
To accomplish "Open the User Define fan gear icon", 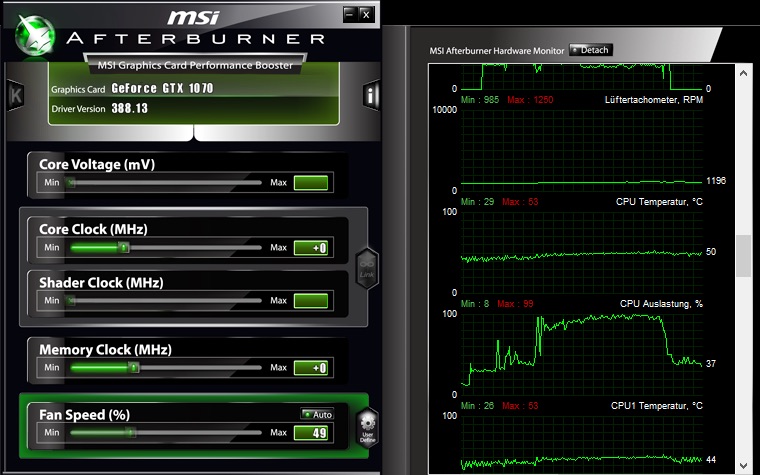I will pyautogui.click(x=368, y=427).
